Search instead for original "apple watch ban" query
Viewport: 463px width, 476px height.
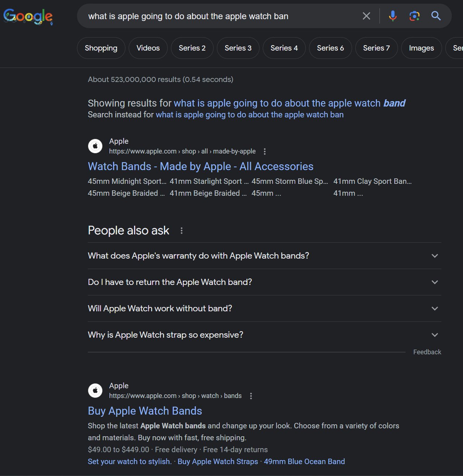click(x=250, y=114)
